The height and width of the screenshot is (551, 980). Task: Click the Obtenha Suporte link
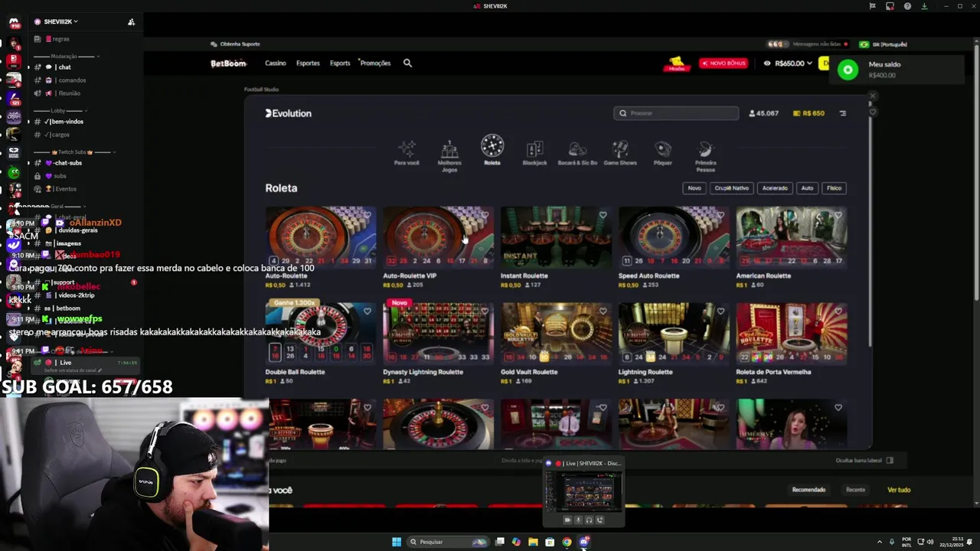(x=236, y=44)
